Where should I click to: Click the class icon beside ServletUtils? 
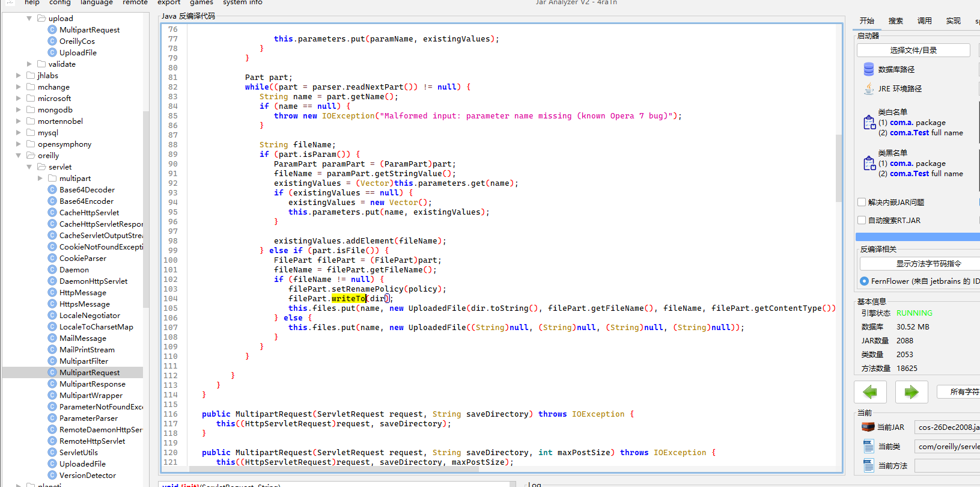tap(52, 452)
